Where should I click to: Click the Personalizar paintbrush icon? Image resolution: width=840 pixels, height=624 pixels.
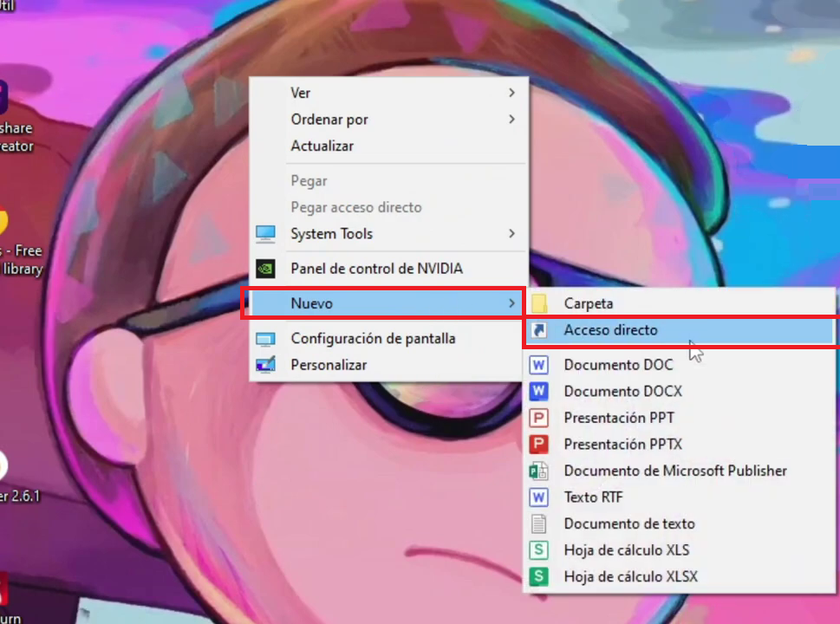pyautogui.click(x=266, y=365)
